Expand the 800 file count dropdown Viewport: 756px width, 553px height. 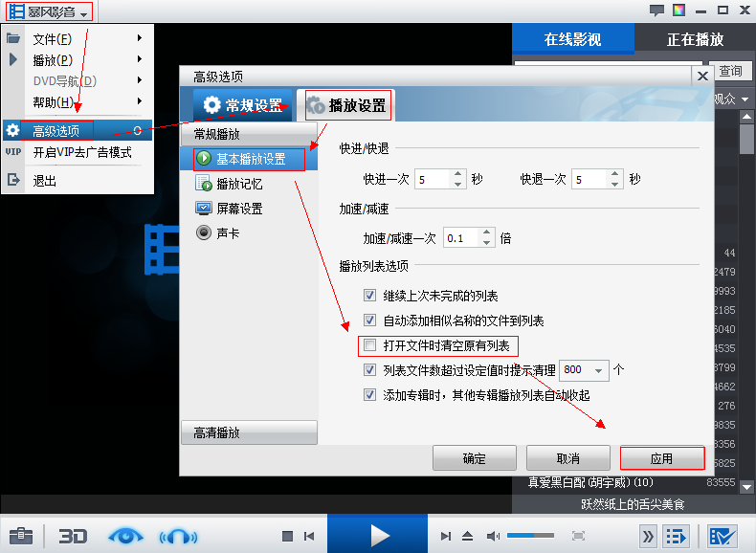tap(598, 370)
